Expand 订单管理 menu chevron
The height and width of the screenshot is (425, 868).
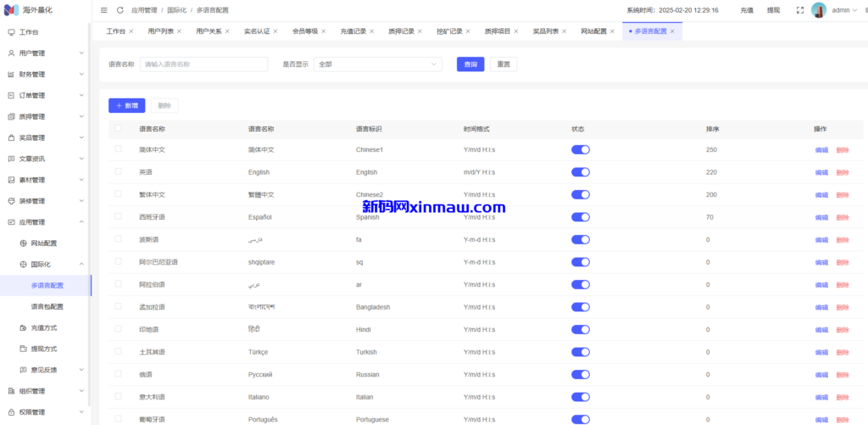point(81,95)
